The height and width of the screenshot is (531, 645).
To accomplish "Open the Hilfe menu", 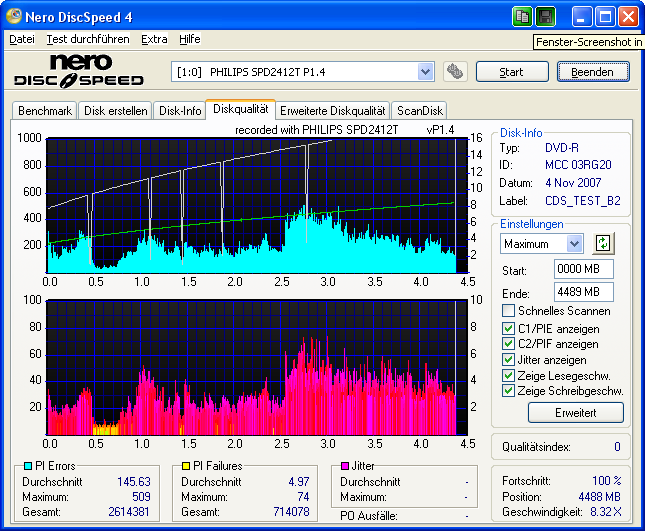I will (x=190, y=39).
